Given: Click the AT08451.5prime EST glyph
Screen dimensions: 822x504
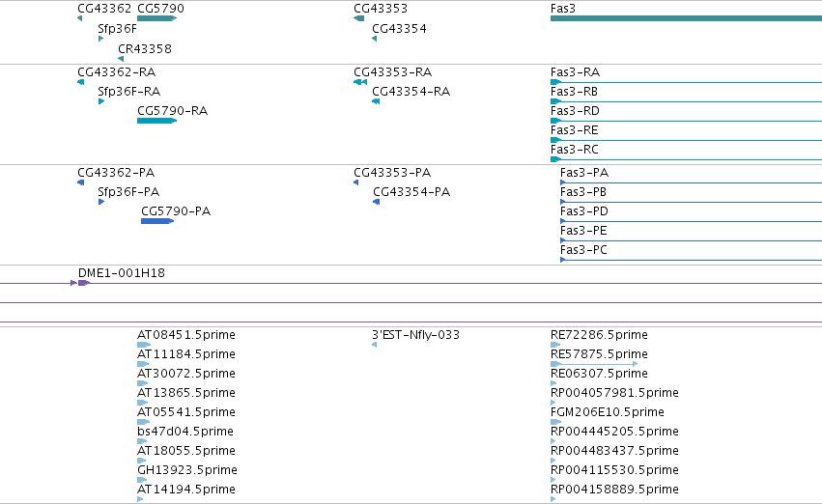Looking at the screenshot, I should tap(144, 345).
